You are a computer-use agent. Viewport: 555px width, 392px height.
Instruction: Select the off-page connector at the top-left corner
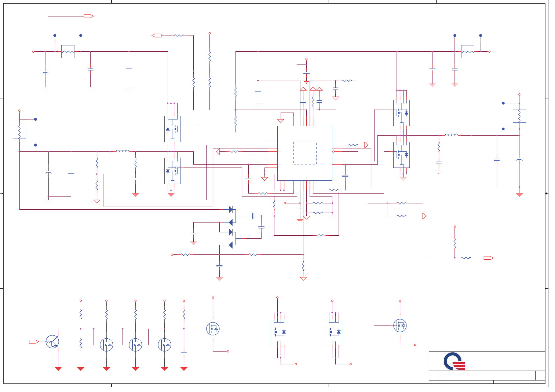[x=89, y=16]
